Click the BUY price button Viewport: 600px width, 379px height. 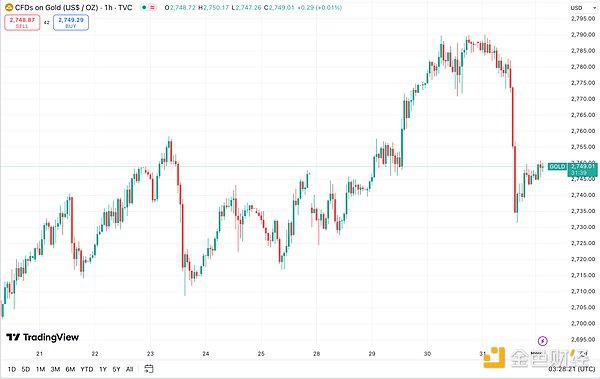71,23
